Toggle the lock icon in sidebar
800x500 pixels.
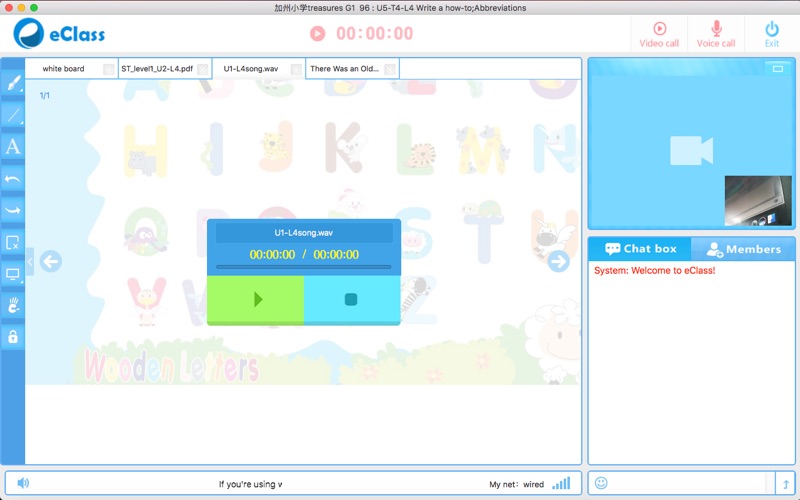(x=13, y=337)
